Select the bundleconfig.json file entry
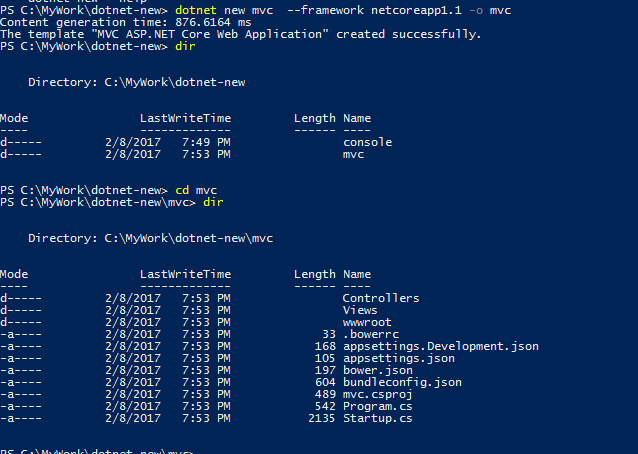The width and height of the screenshot is (638, 454). (402, 382)
